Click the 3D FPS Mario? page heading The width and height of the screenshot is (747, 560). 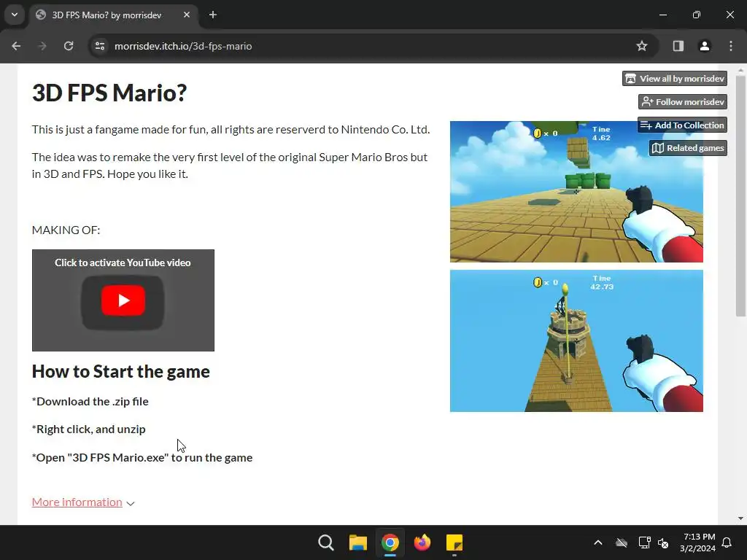(x=109, y=93)
